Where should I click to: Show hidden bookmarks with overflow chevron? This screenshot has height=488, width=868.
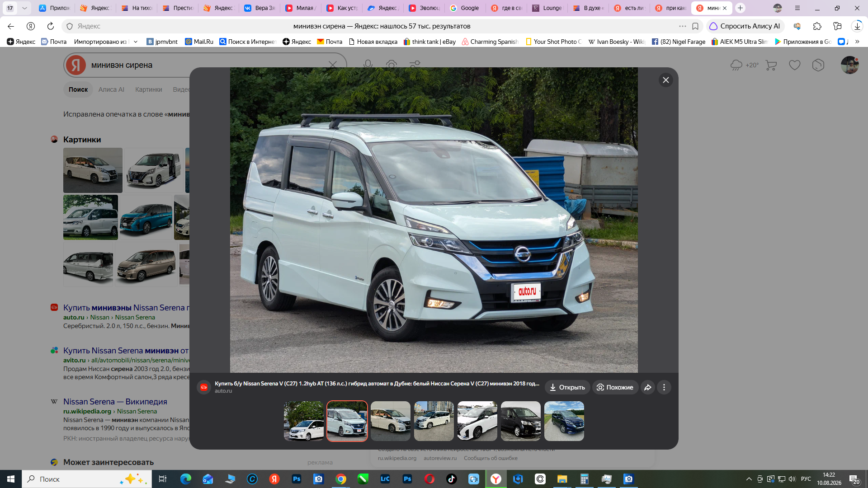point(857,42)
